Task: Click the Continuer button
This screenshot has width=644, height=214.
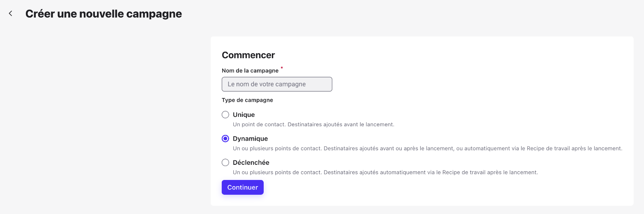Action: (243, 187)
